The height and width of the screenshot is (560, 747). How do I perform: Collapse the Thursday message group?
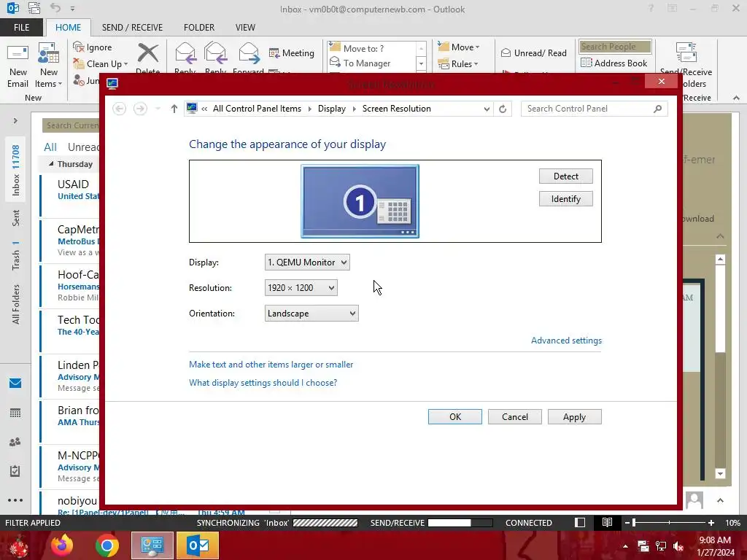pos(51,164)
